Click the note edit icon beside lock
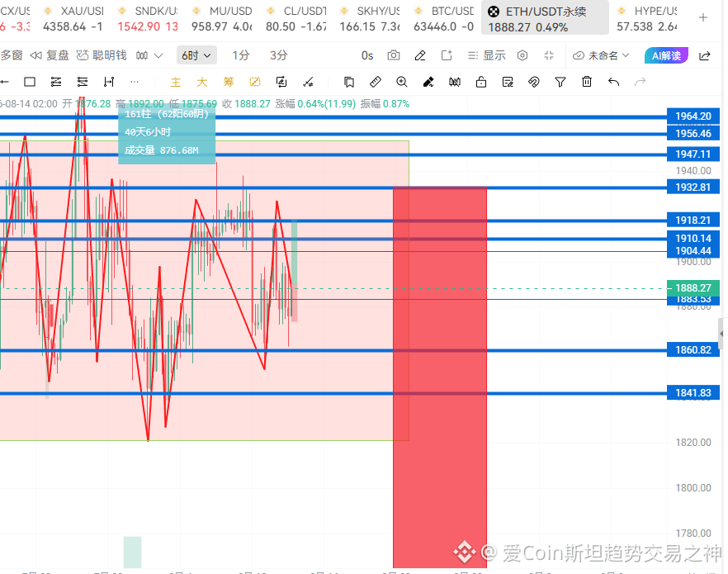This screenshot has width=728, height=574. (508, 83)
